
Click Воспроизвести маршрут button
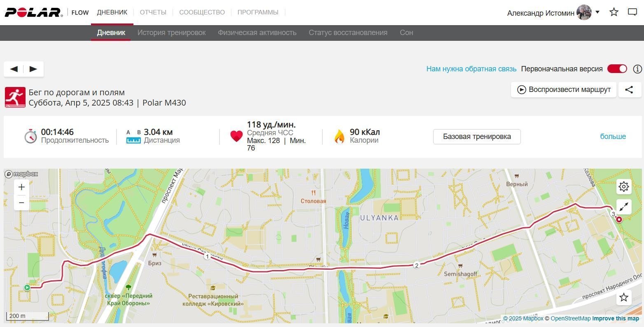tap(564, 89)
